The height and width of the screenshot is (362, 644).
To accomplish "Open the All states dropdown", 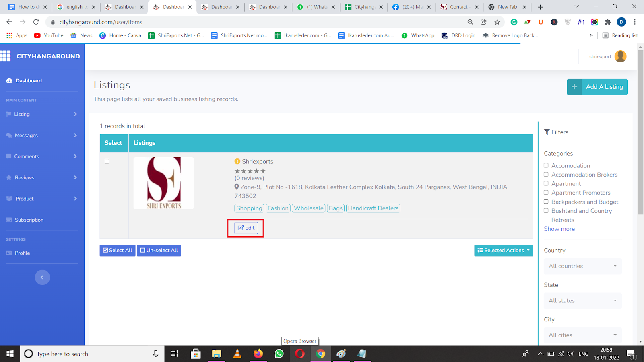I will (582, 301).
